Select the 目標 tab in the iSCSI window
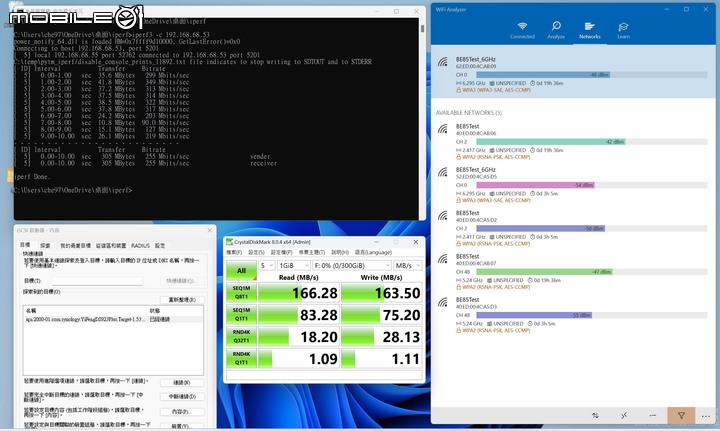Image resolution: width=720 pixels, height=431 pixels. coord(25,245)
